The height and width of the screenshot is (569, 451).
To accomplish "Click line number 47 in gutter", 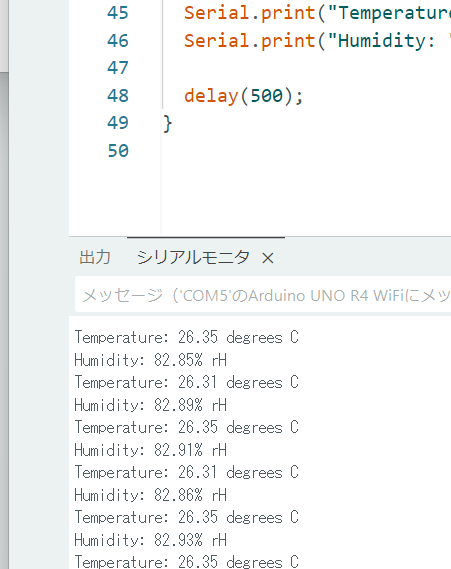I will tap(118, 68).
